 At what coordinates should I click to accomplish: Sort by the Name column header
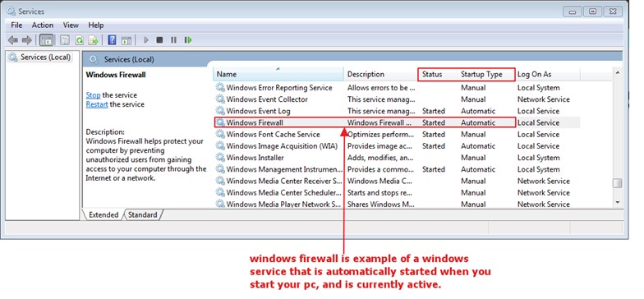[x=278, y=74]
